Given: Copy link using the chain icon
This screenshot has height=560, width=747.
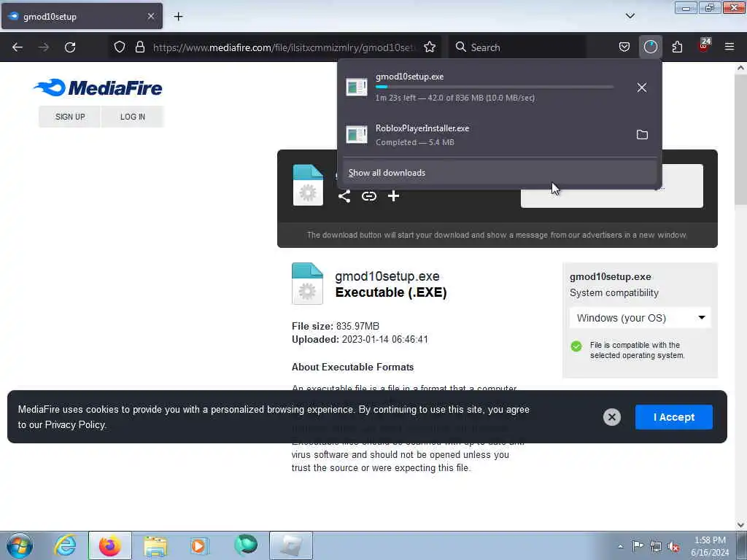Looking at the screenshot, I should click(x=368, y=196).
